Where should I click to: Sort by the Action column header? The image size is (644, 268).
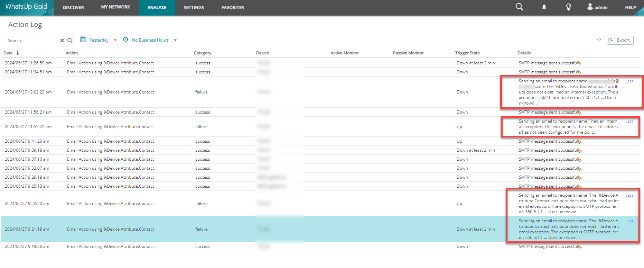72,53
